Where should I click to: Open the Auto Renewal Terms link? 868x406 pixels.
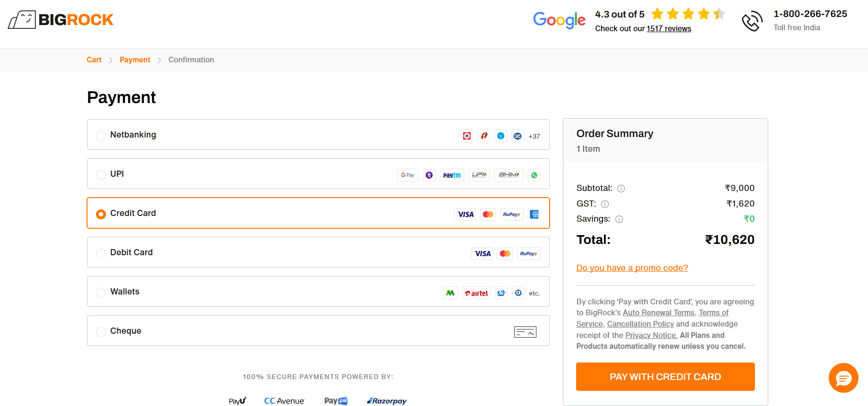coord(659,313)
